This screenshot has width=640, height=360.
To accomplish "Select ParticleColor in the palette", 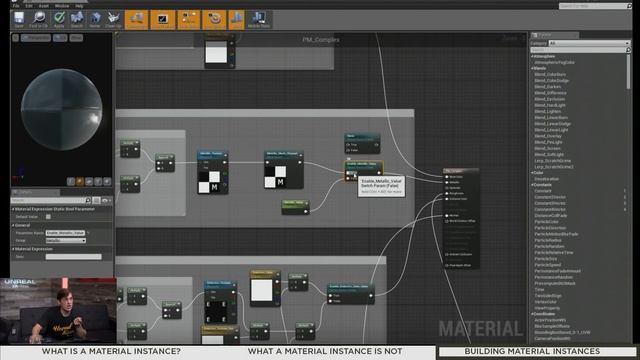I will tap(546, 222).
